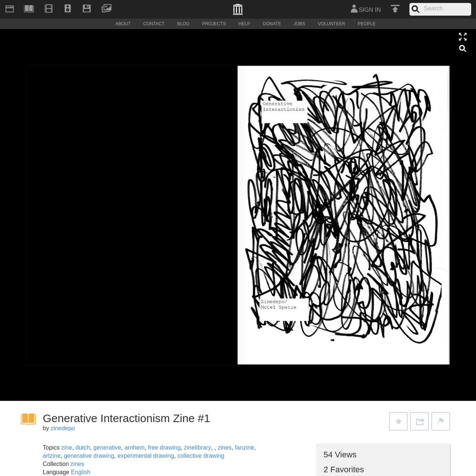Favorite this item with star button
Screen dimensions: 476x476
[398, 421]
